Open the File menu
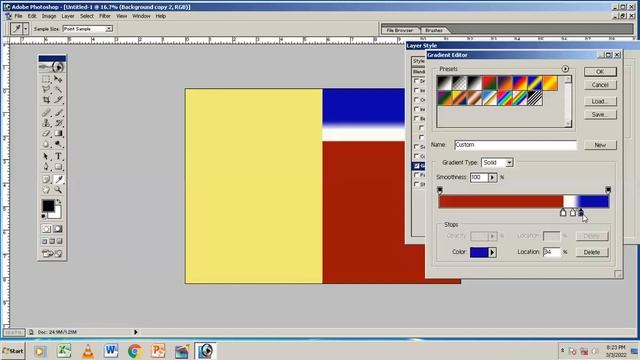Viewport: 640px width, 360px height. tap(18, 16)
